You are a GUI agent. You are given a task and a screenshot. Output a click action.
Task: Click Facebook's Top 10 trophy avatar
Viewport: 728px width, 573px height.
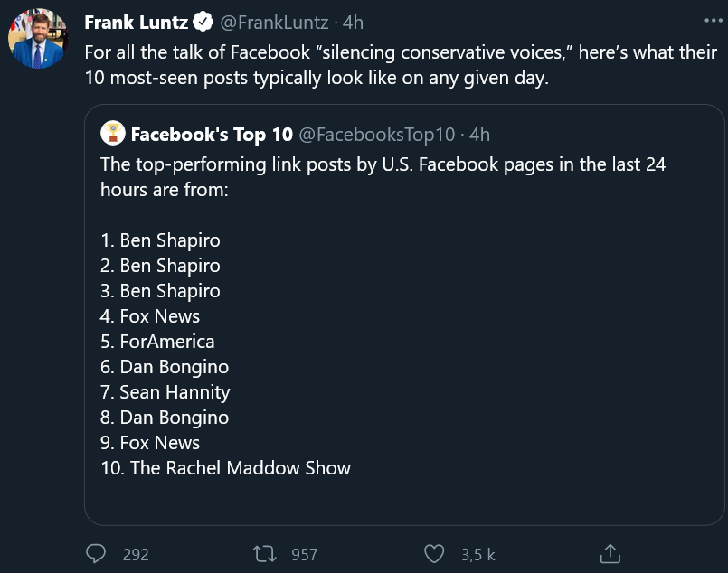[112, 133]
